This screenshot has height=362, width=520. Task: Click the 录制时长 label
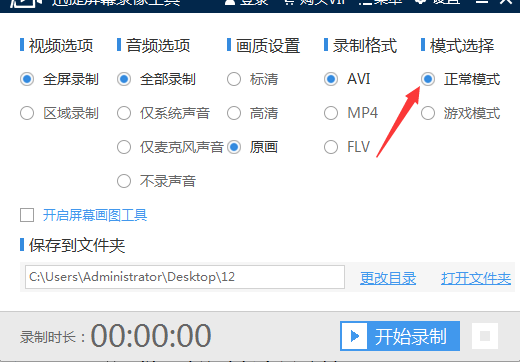click(x=53, y=337)
